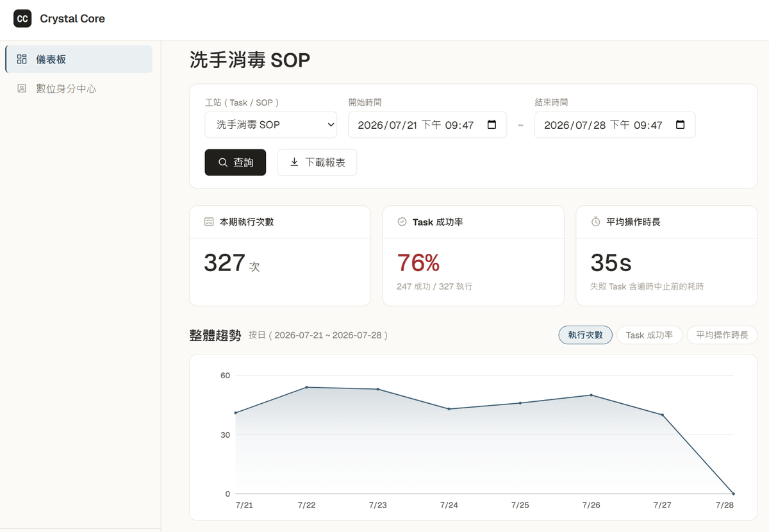The height and width of the screenshot is (532, 769).
Task: Click the chart data point for 7/28
Action: coord(733,494)
